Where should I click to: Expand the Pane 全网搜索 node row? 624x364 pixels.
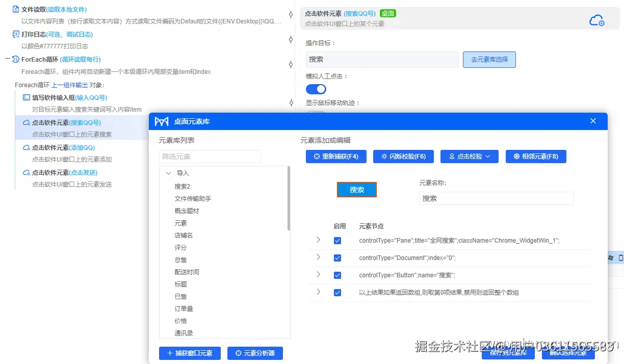[x=319, y=240]
